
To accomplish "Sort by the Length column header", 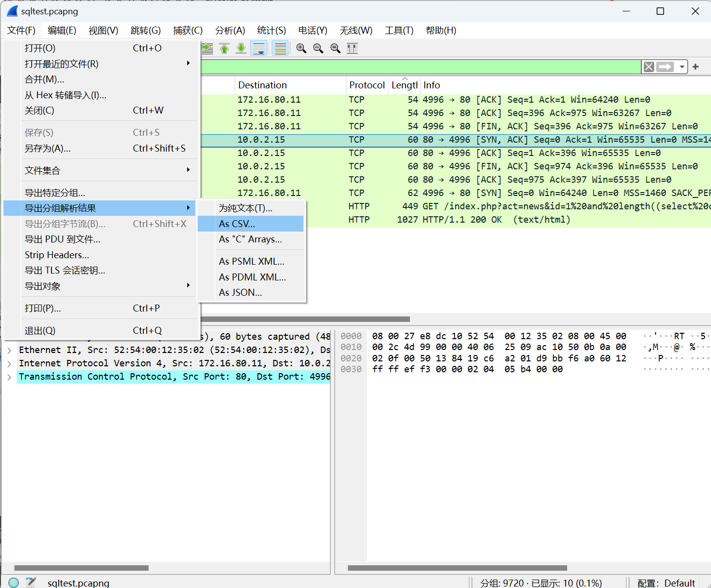I will 404,85.
